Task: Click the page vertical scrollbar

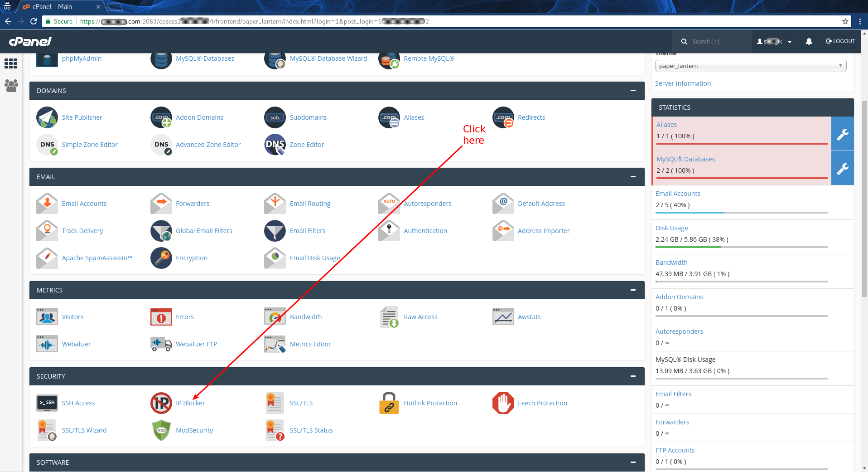Action: pos(864,200)
